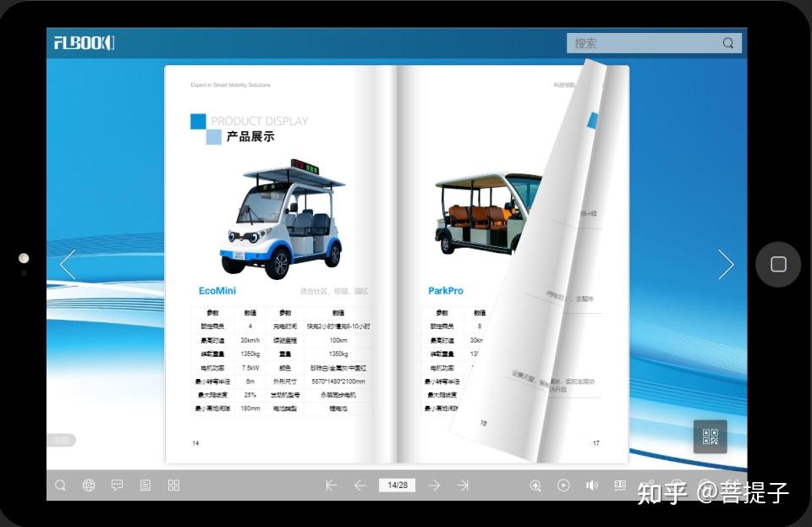Open the table of contents icon
The width and height of the screenshot is (812, 527).
(x=145, y=486)
